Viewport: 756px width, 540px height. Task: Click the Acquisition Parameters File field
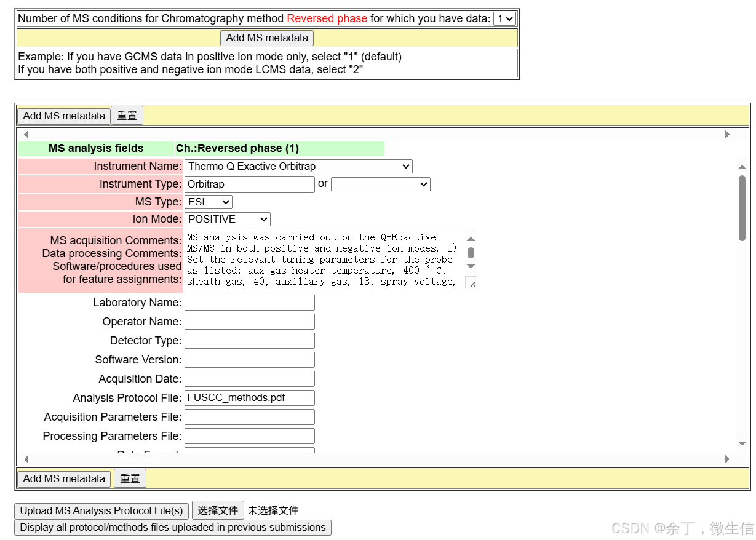pyautogui.click(x=250, y=417)
